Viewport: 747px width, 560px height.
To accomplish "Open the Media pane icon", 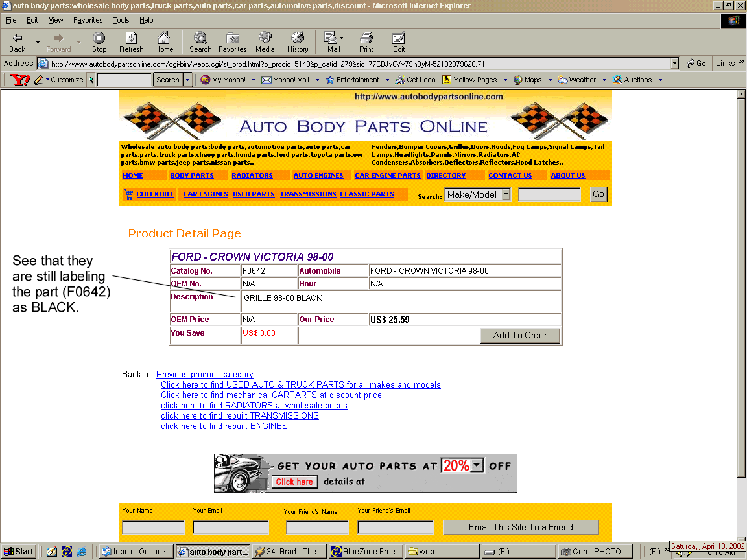I will [265, 42].
